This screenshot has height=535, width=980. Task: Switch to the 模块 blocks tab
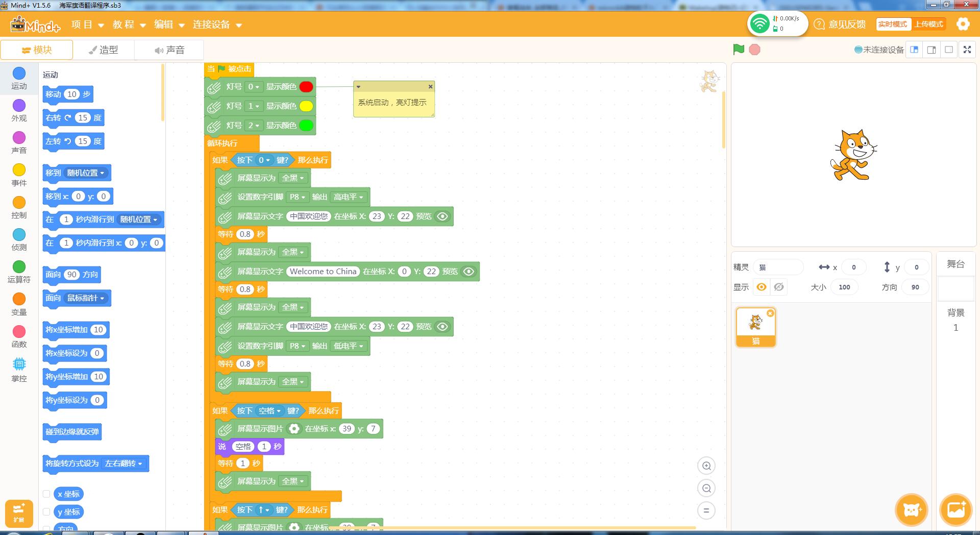(37, 50)
